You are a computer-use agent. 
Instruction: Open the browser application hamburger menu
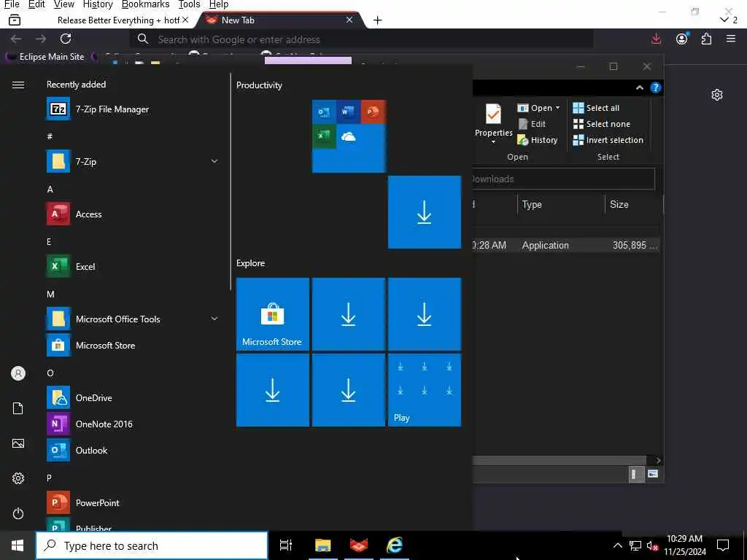pos(731,39)
